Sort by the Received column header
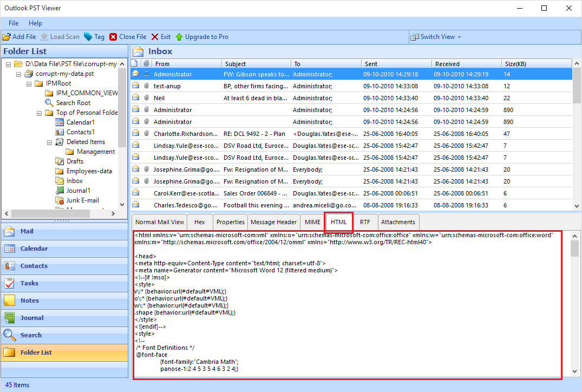Screen dimensions: 582x392 click(466, 64)
